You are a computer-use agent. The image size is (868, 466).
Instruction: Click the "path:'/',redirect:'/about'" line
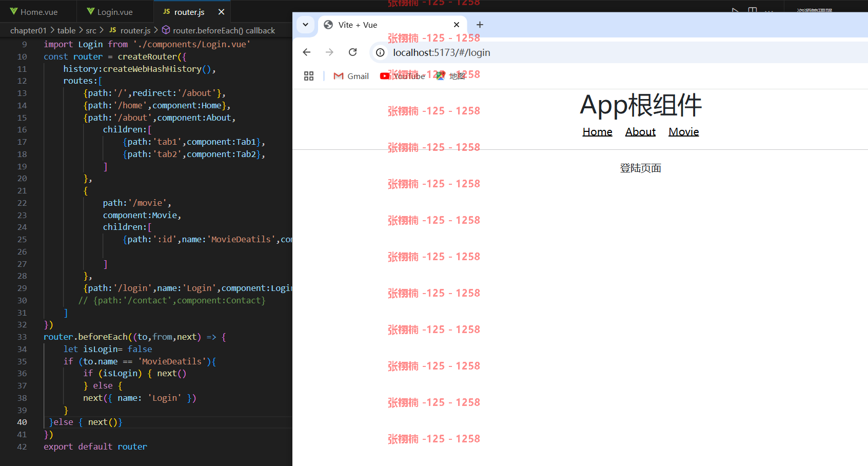[154, 93]
